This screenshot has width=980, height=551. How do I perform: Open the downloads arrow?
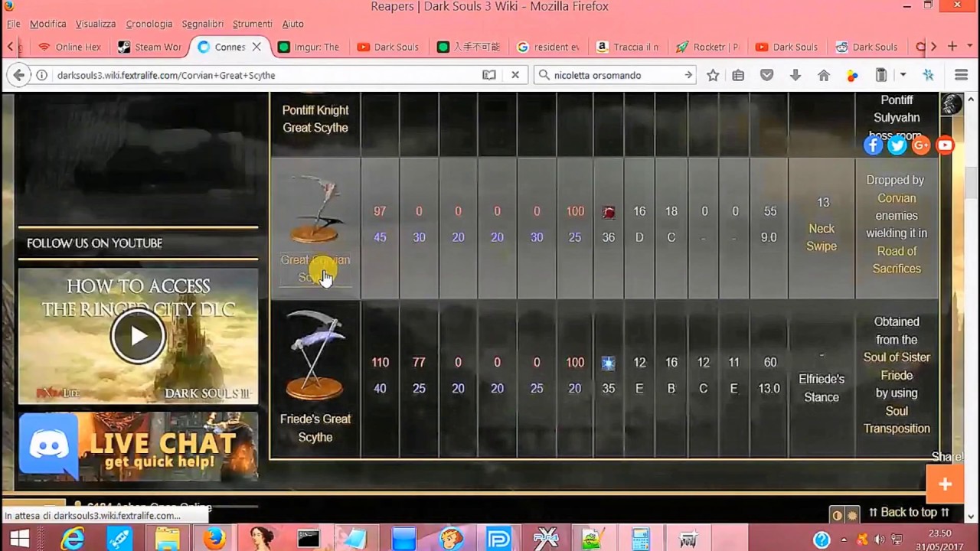795,75
